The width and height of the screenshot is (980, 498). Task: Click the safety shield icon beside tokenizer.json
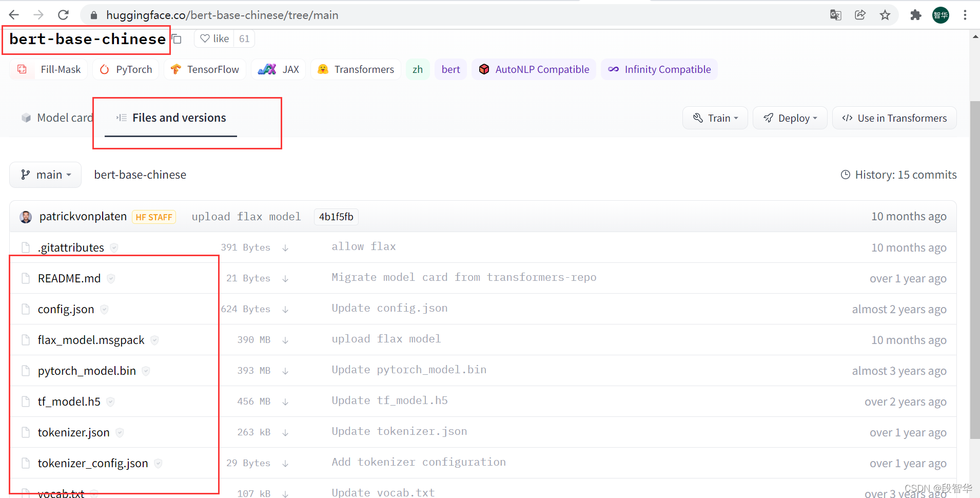[120, 432]
